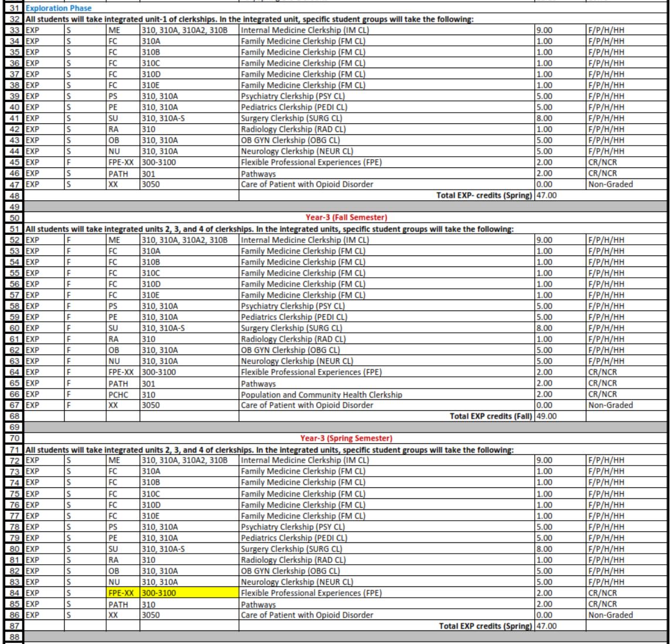This screenshot has width=671, height=644.
Task: Click the Total EXP credits (Fall) label
Action: tap(491, 416)
